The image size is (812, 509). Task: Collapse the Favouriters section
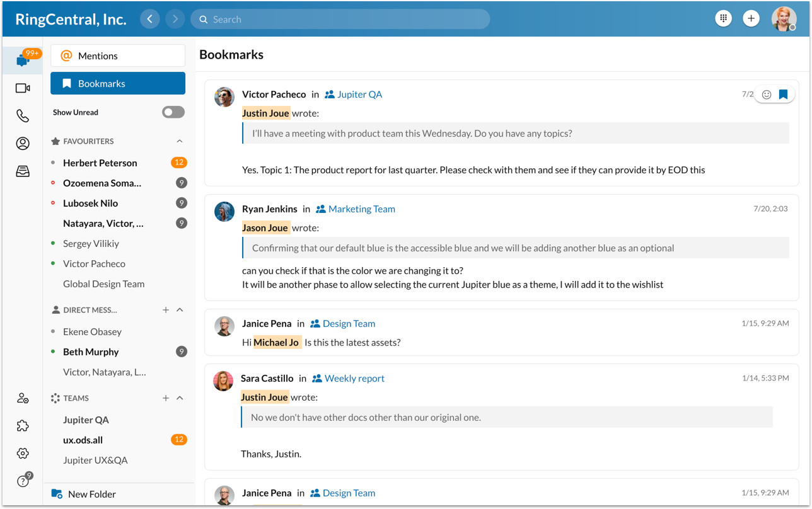[x=180, y=141]
